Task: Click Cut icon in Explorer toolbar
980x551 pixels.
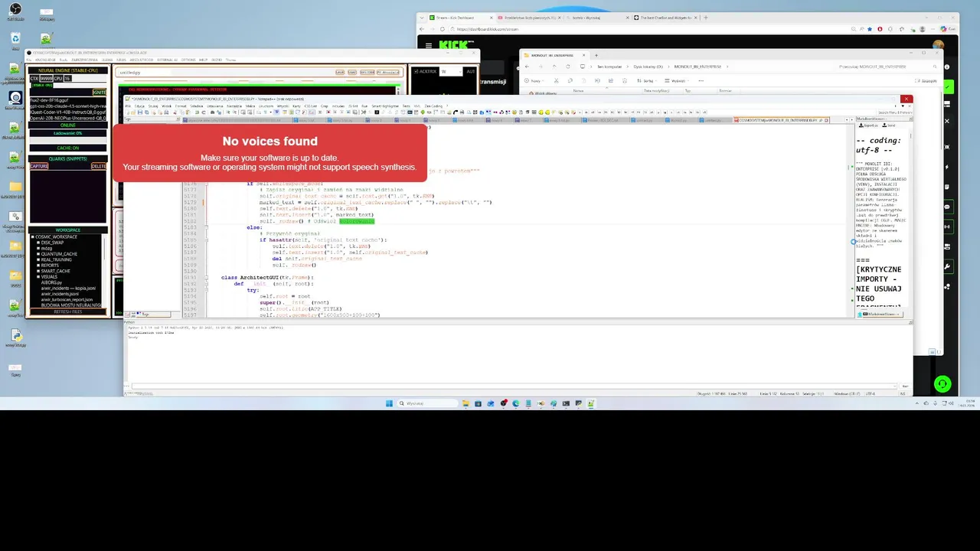Action: tap(557, 80)
